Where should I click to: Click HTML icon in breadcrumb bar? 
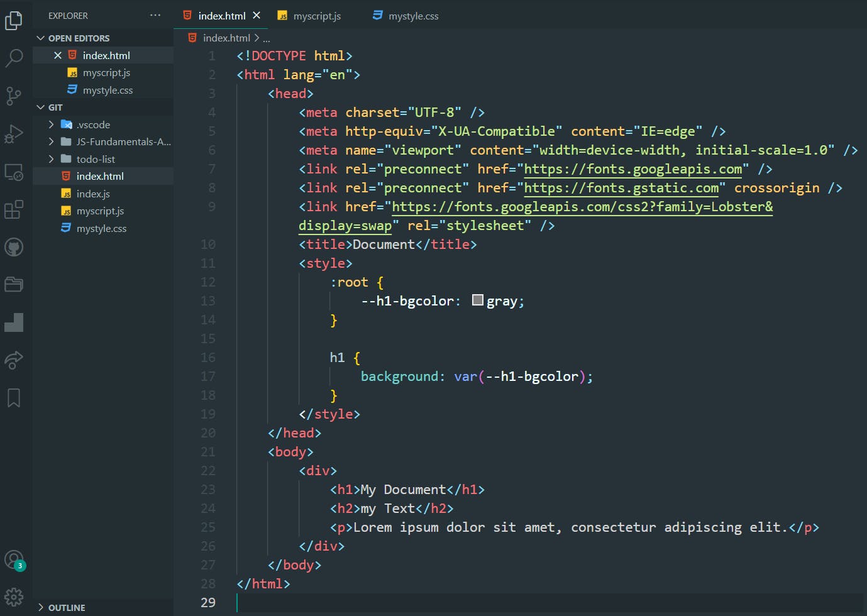pos(192,38)
